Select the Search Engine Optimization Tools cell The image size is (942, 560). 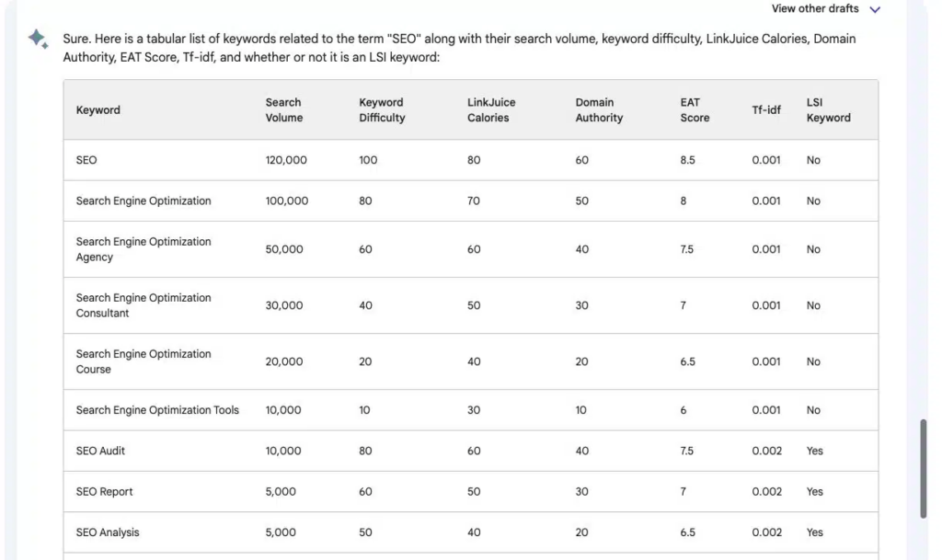pos(157,410)
